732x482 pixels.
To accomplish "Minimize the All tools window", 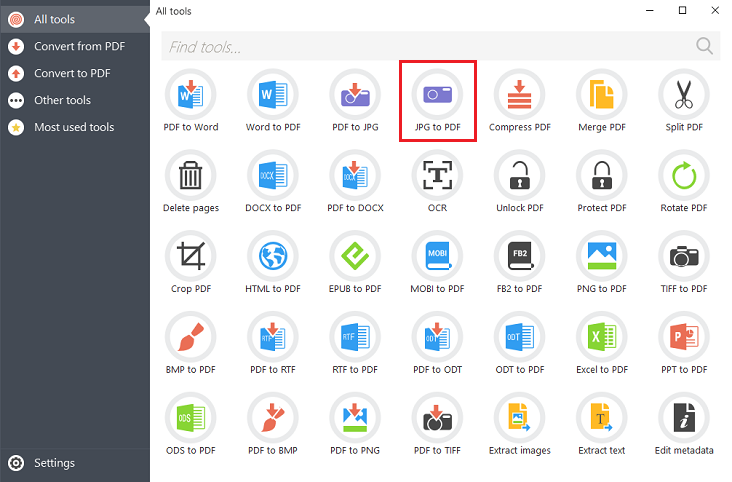I will point(649,10).
